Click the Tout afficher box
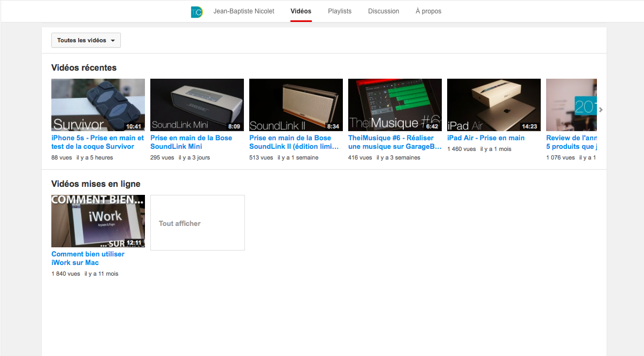Image resolution: width=644 pixels, height=356 pixels. (197, 223)
